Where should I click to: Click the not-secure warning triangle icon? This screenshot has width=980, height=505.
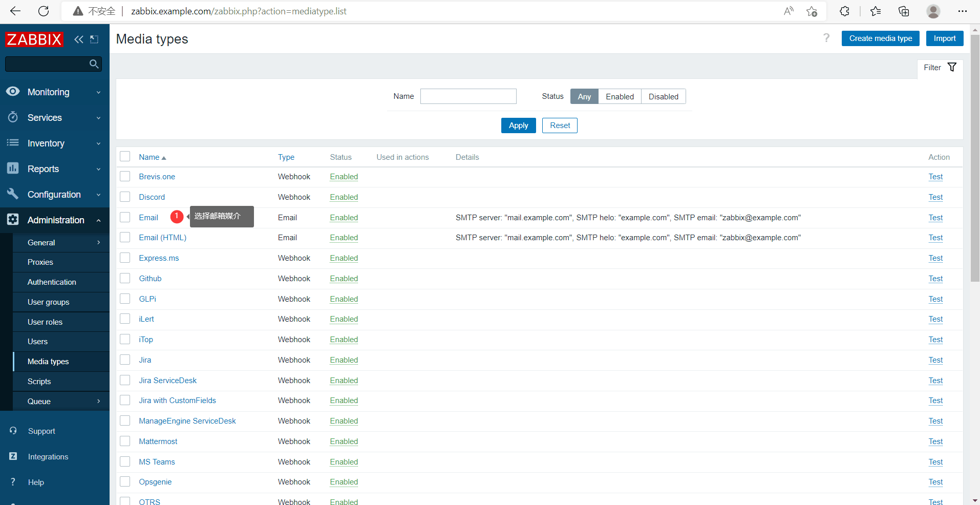pos(78,11)
